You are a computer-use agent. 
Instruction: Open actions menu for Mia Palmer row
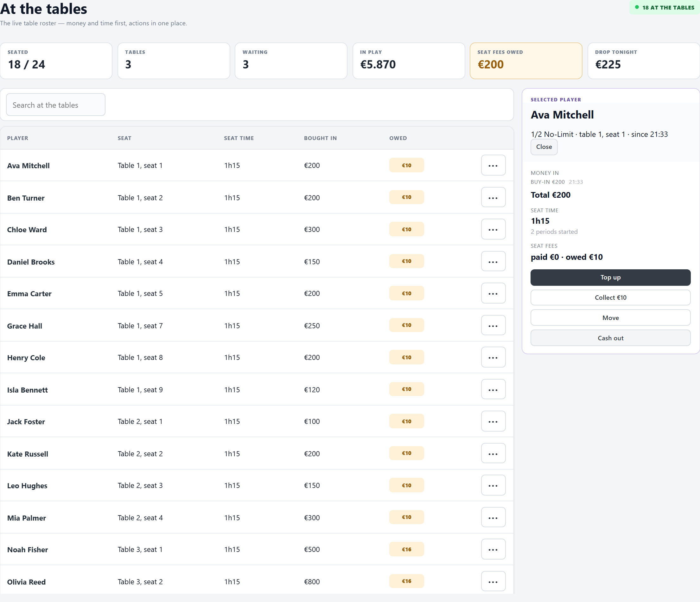click(x=493, y=517)
